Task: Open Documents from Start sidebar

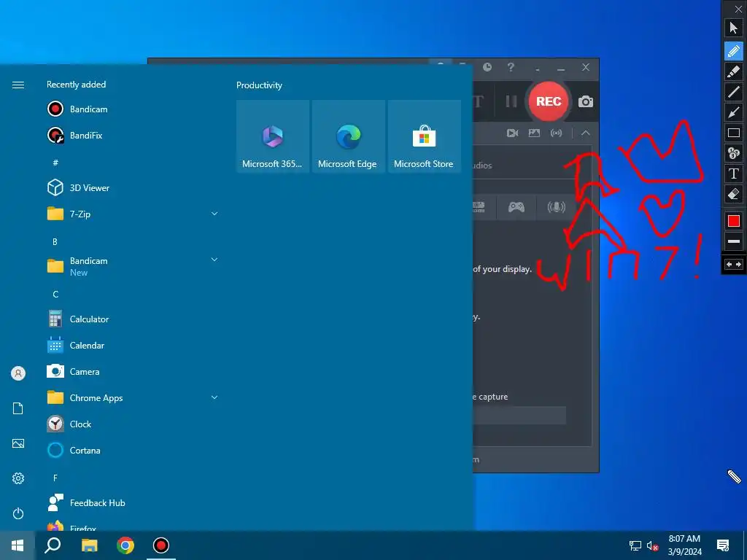Action: [18, 408]
